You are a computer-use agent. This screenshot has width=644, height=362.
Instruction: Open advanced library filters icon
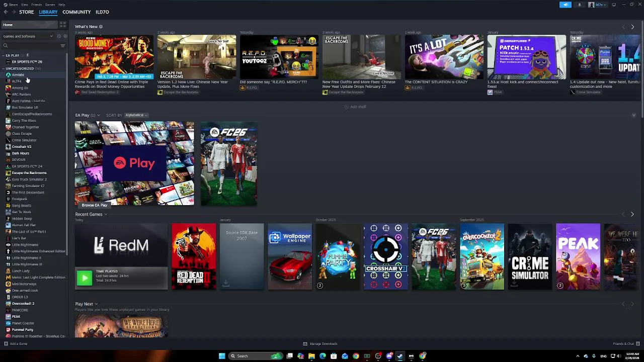point(63,46)
